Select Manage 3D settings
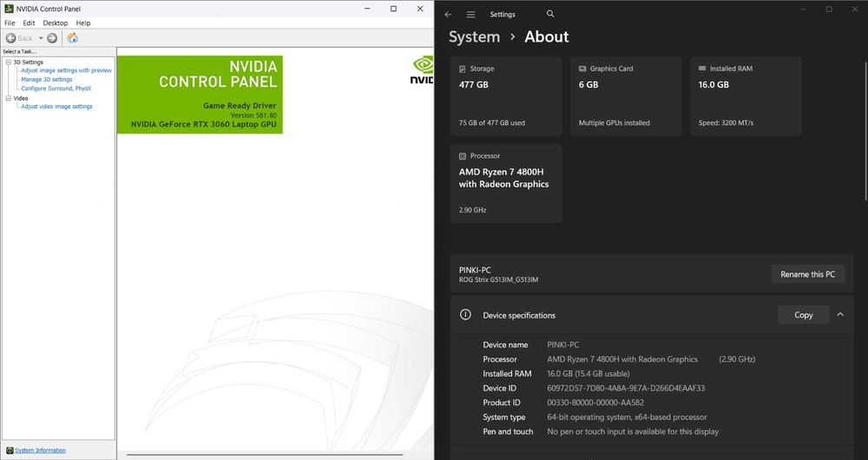 click(x=47, y=79)
